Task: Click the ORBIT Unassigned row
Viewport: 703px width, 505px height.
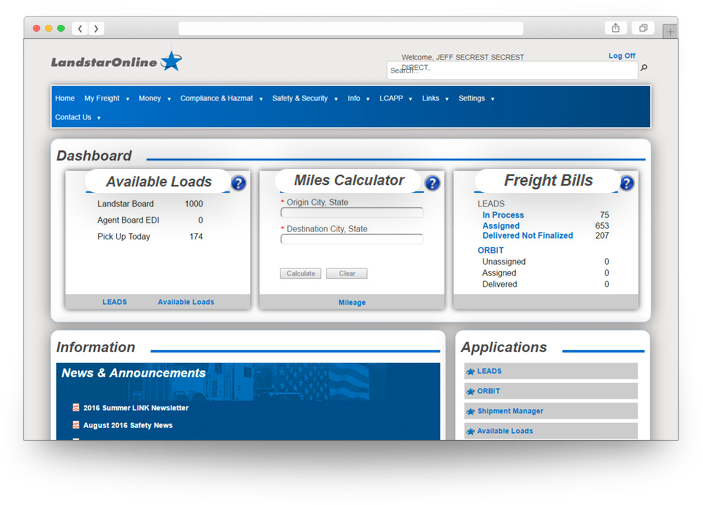Action: point(546,261)
